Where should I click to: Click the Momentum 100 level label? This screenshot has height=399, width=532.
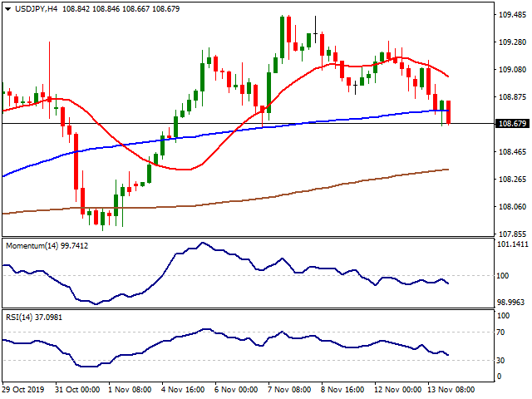pyautogui.click(x=503, y=276)
